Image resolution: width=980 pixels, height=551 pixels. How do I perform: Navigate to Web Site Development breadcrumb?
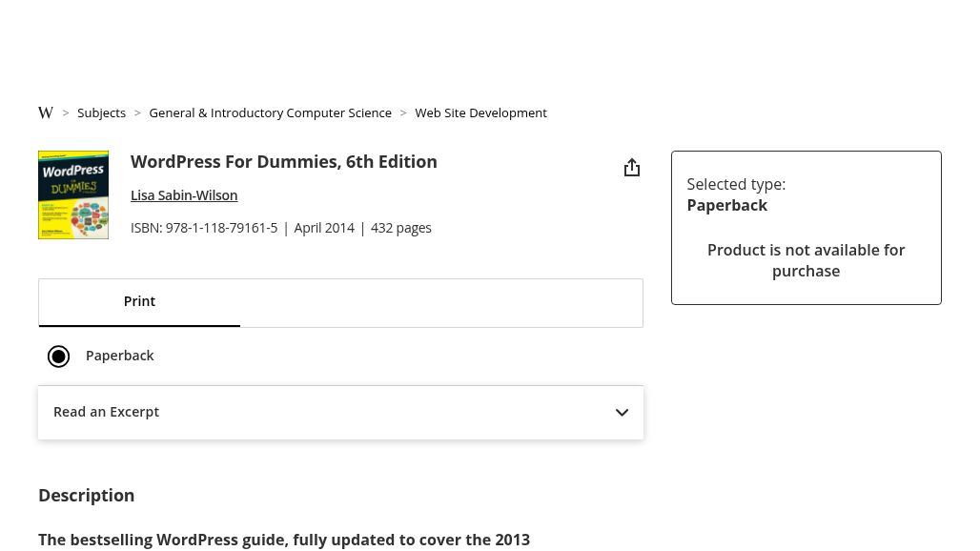(480, 112)
